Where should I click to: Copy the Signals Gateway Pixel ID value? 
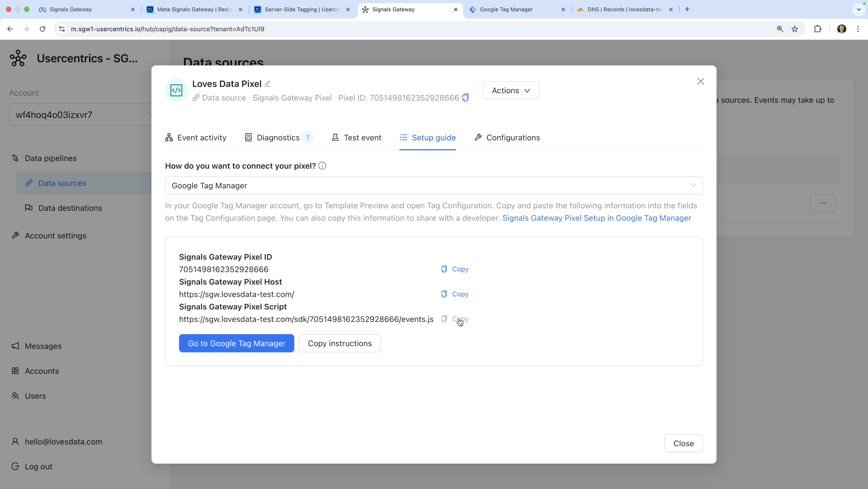(x=455, y=269)
